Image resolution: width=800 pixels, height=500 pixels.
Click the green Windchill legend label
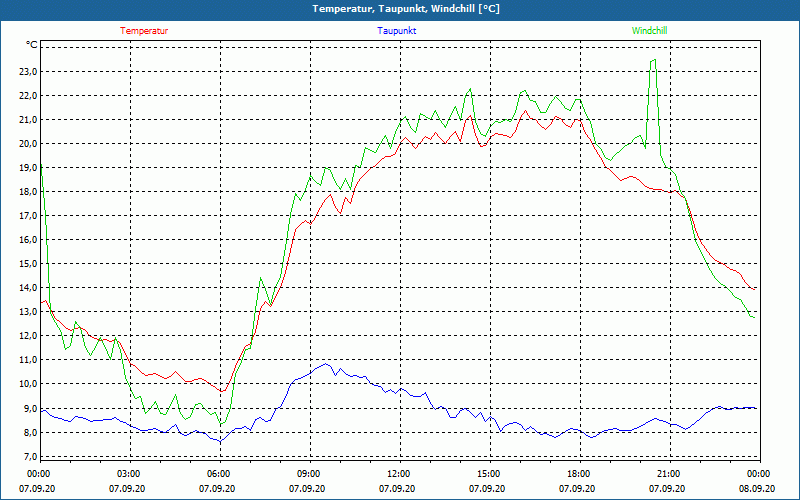pos(649,31)
